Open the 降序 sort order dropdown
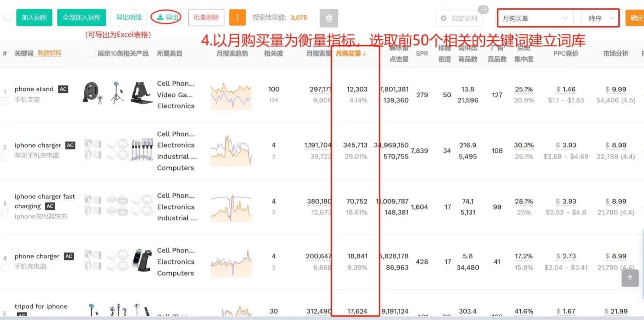 [x=600, y=18]
